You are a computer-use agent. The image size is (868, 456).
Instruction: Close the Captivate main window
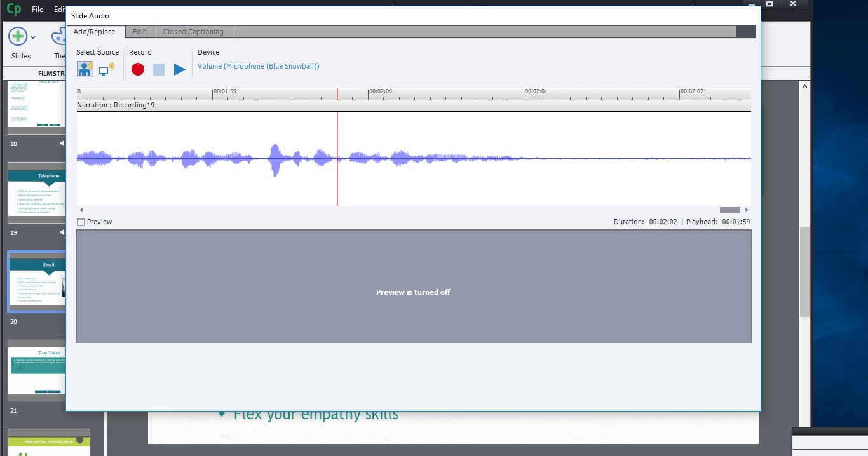point(793,4)
